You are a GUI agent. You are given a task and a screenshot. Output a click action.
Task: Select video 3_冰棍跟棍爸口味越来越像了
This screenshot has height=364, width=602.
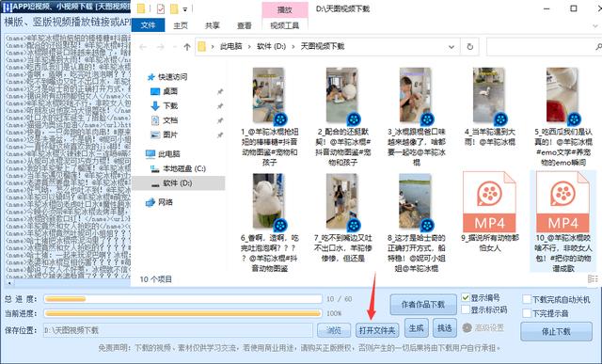pos(416,117)
